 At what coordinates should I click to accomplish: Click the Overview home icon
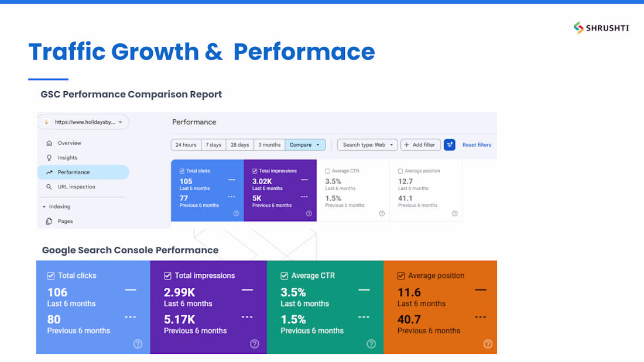tap(49, 143)
